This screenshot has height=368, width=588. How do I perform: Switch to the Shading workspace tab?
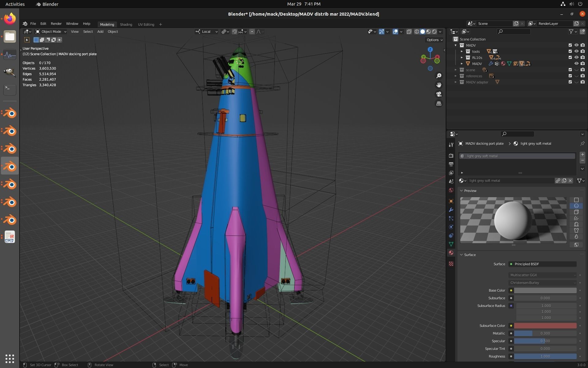coord(126,25)
